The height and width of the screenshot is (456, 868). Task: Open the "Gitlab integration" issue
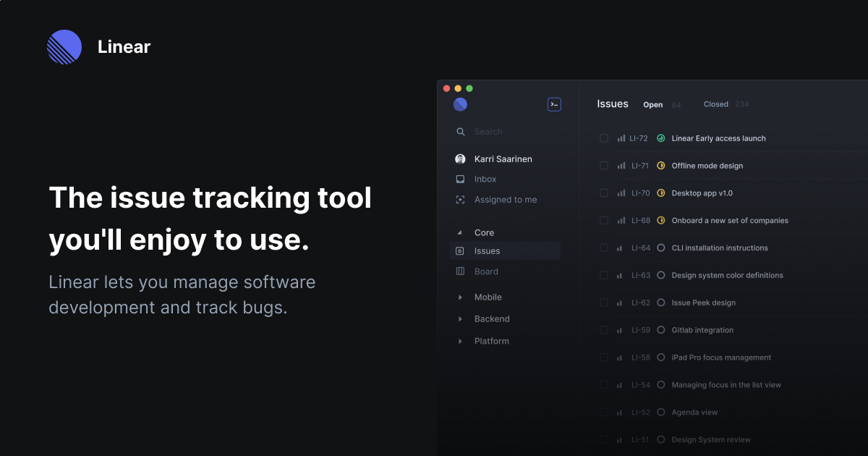702,330
